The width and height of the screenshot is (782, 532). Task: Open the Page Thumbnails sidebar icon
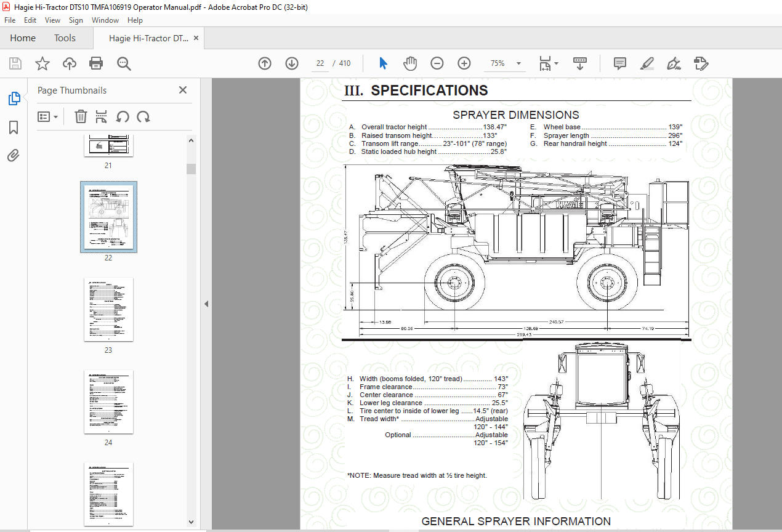[x=14, y=99]
